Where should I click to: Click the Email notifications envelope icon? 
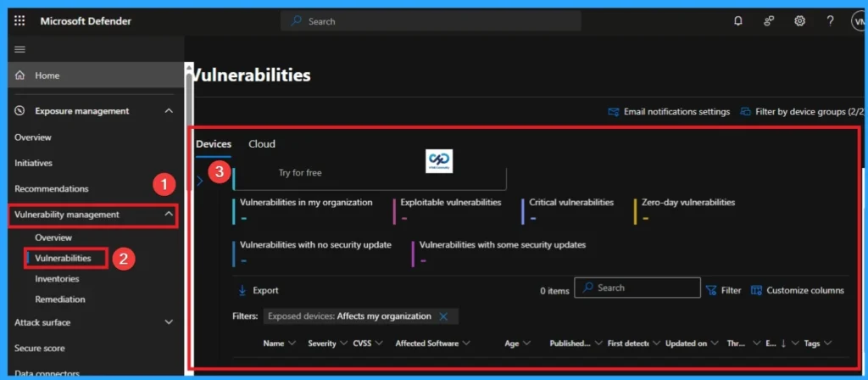(614, 112)
